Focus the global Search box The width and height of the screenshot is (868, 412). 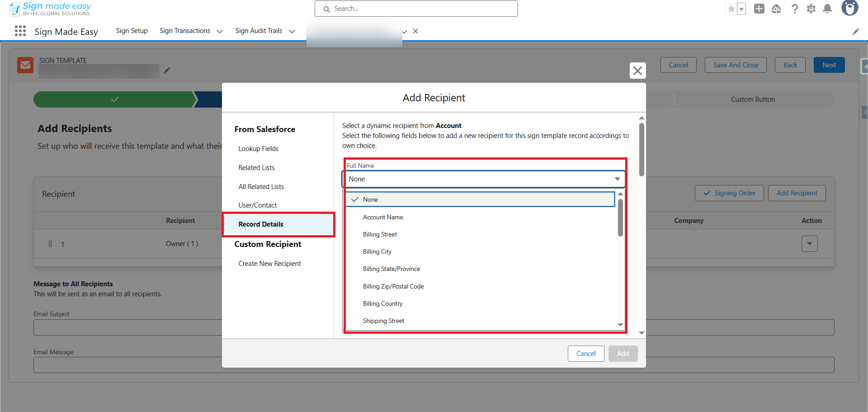416,9
